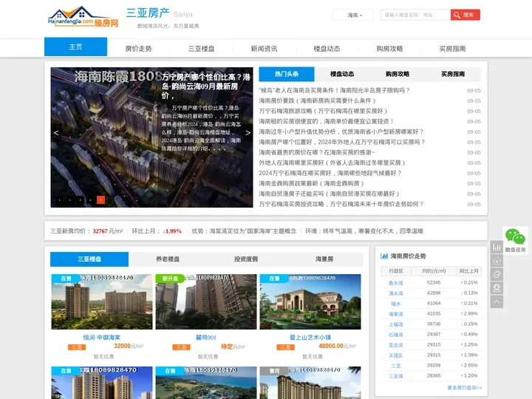Viewport: 532px width, 399px height.
Task: Open 恒润·中御海棠 property thumbnail
Action: [x=102, y=301]
